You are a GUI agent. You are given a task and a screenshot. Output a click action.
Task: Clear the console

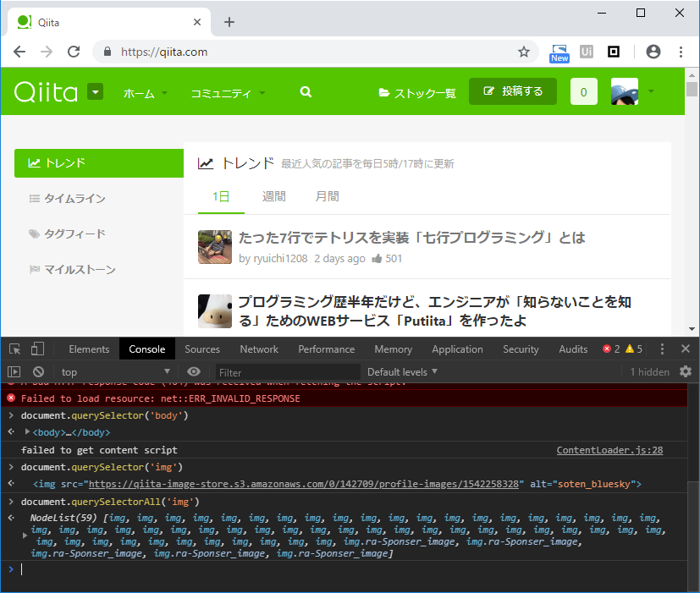38,371
